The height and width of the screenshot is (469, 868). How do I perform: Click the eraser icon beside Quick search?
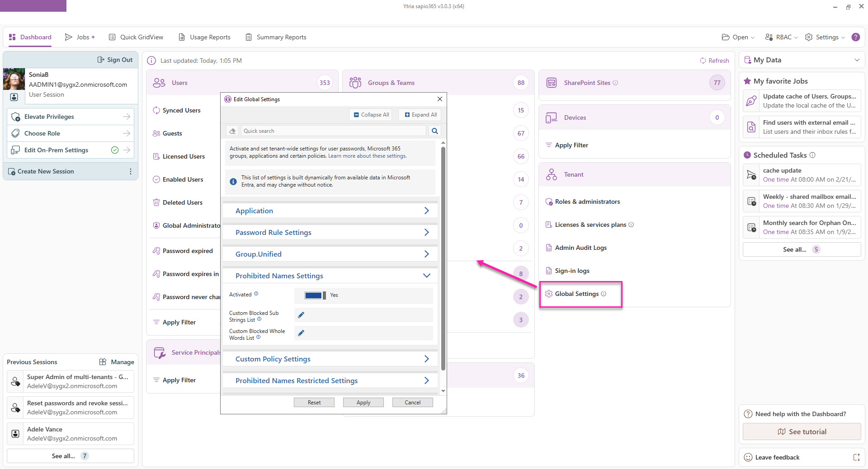(x=232, y=131)
